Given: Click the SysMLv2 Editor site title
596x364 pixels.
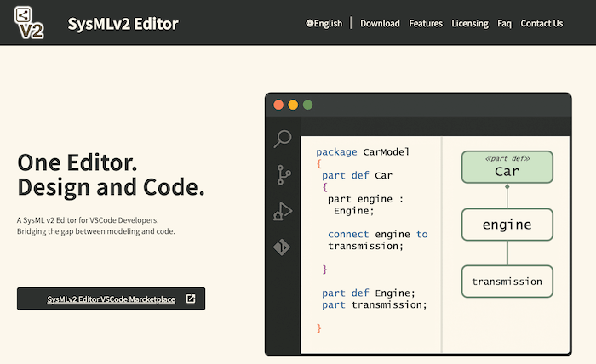Looking at the screenshot, I should tap(123, 24).
